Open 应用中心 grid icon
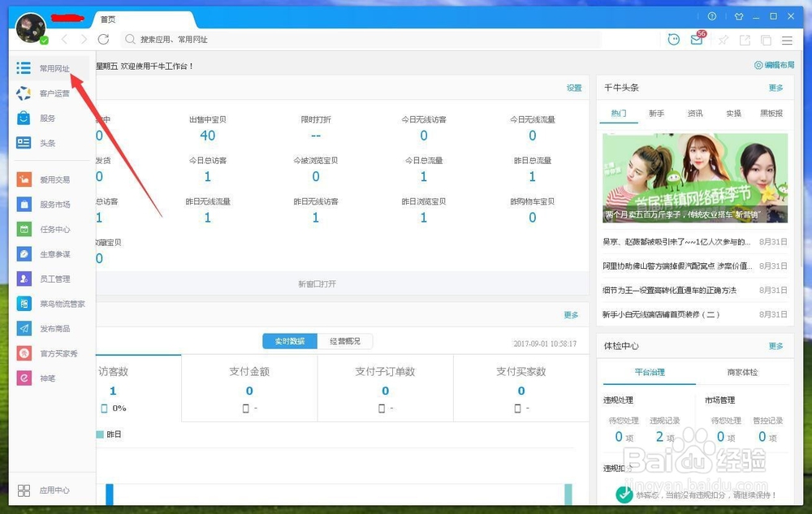This screenshot has height=514, width=812. tap(24, 490)
